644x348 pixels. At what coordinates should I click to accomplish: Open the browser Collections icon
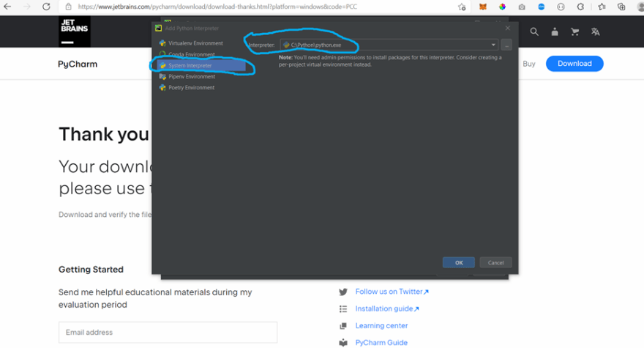point(621,7)
